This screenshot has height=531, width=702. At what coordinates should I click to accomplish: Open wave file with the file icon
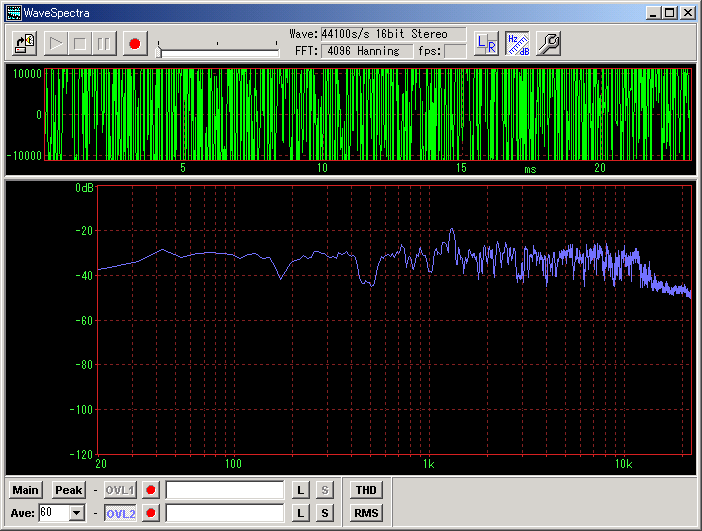(x=25, y=43)
